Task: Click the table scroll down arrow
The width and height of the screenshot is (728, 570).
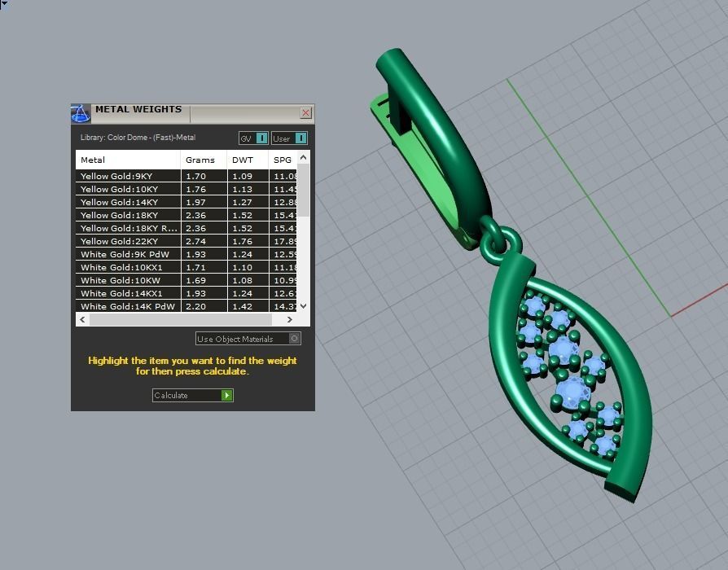Action: (303, 306)
